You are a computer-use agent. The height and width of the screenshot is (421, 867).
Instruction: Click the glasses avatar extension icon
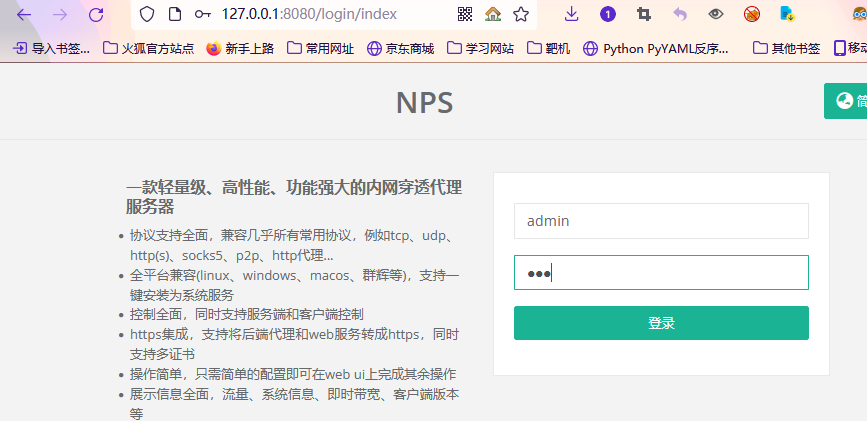[860, 14]
